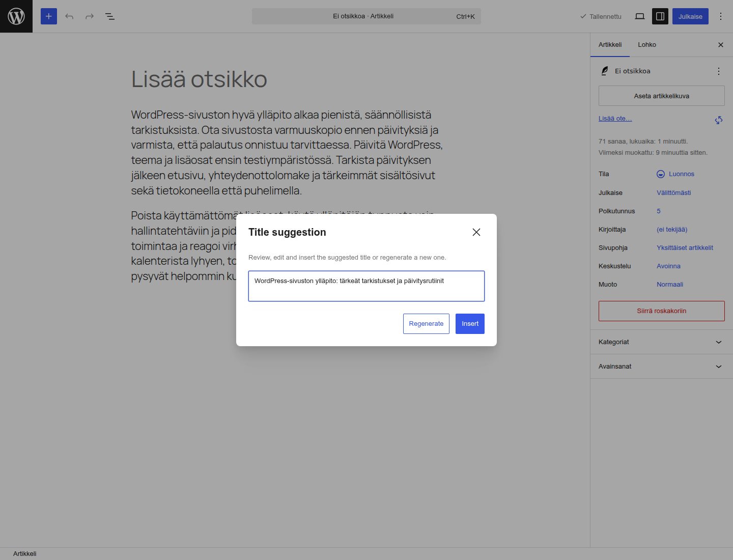Click the Tallennettu saved indicator
Screen dimensions: 733x560
[601, 16]
